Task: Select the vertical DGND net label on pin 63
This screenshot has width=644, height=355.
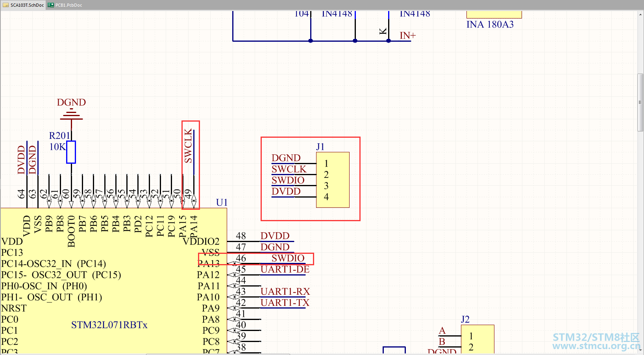Action: coord(32,159)
